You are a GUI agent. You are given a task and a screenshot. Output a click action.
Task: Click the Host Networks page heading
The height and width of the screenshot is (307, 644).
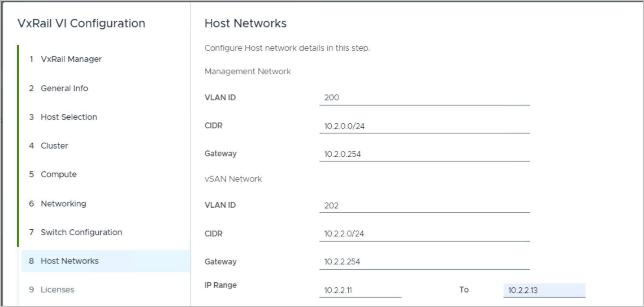click(x=245, y=23)
